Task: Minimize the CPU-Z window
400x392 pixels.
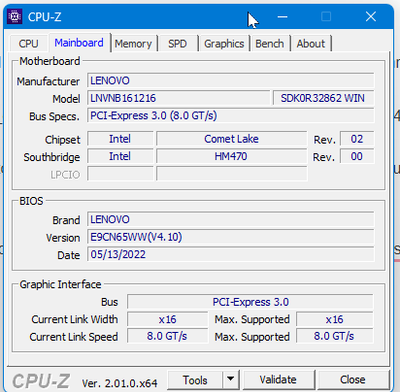Action: click(282, 16)
